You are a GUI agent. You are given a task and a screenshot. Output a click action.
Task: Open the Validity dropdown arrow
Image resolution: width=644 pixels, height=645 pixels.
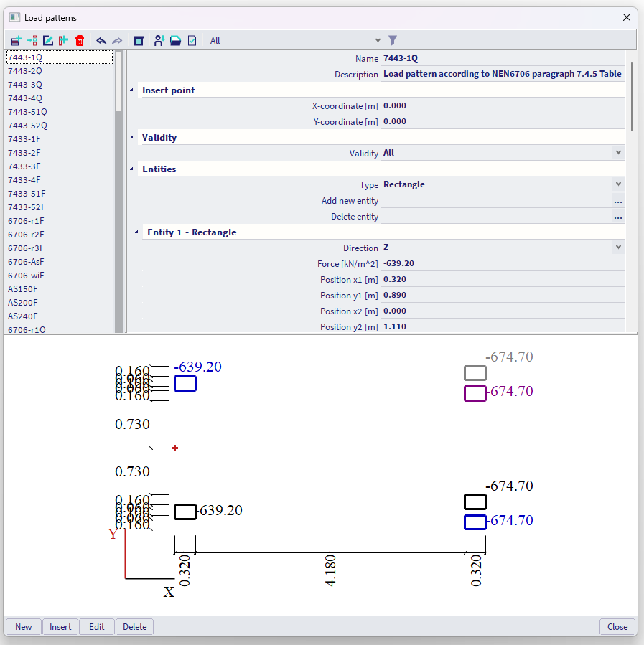(618, 153)
